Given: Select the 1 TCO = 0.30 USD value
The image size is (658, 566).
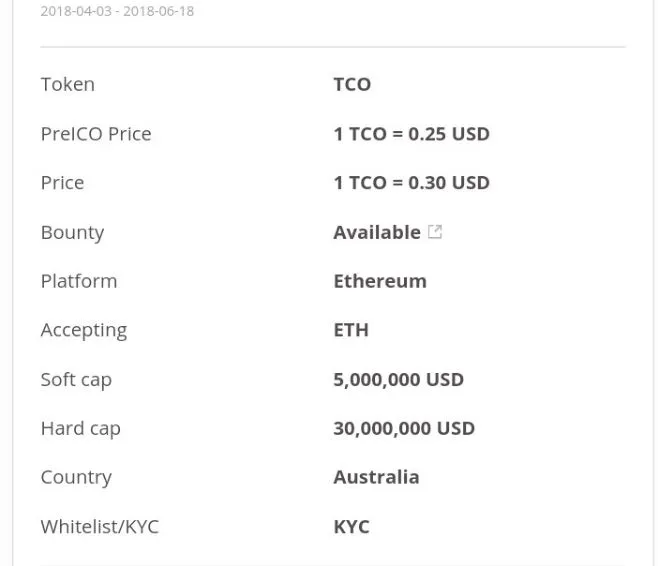Looking at the screenshot, I should [x=411, y=183].
